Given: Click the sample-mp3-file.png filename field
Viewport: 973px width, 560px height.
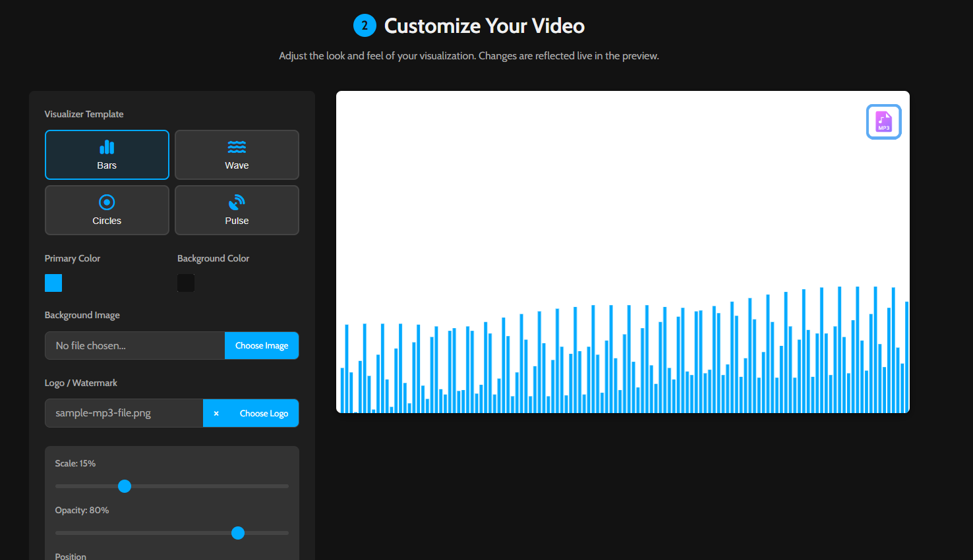Looking at the screenshot, I should 123,413.
